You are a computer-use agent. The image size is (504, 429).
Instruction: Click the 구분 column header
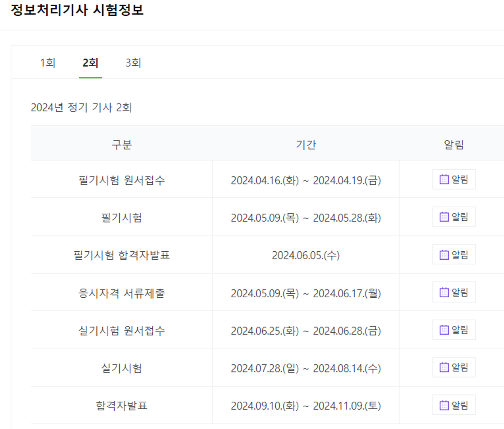(122, 145)
